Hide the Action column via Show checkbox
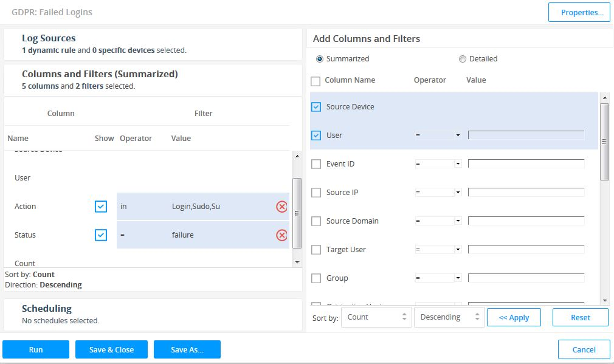This screenshot has width=614, height=364. point(101,207)
